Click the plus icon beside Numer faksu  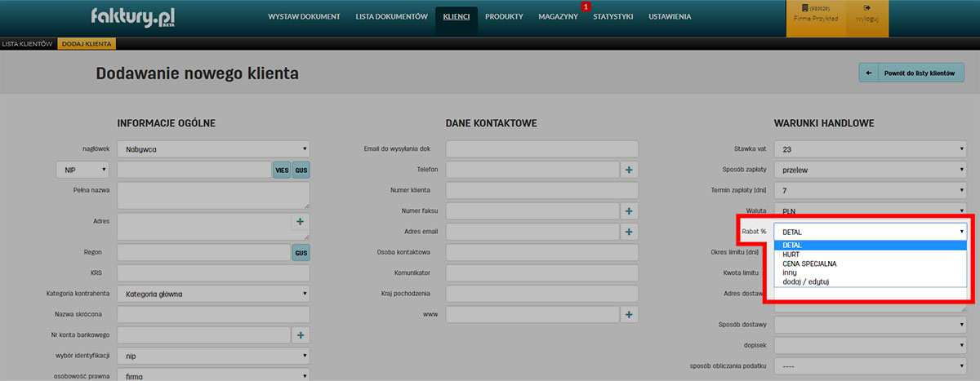(x=629, y=211)
